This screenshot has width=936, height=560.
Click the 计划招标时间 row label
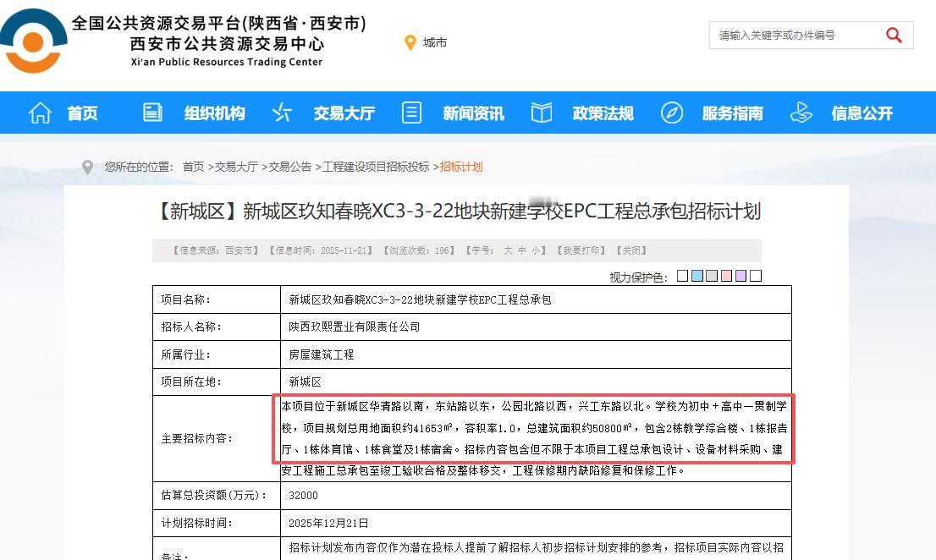(x=196, y=523)
